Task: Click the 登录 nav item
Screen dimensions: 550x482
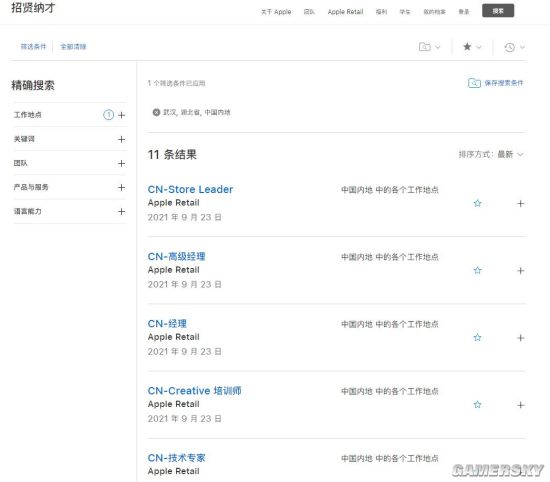Action: pos(464,12)
